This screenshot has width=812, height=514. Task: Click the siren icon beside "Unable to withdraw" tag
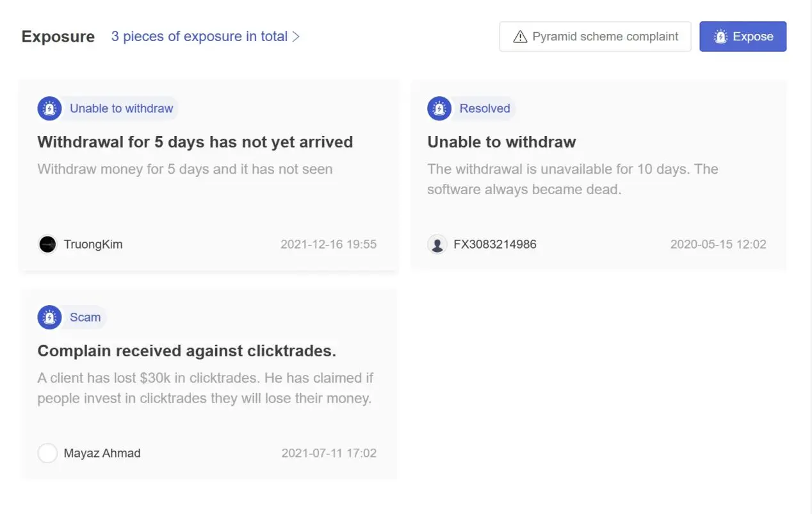point(49,108)
